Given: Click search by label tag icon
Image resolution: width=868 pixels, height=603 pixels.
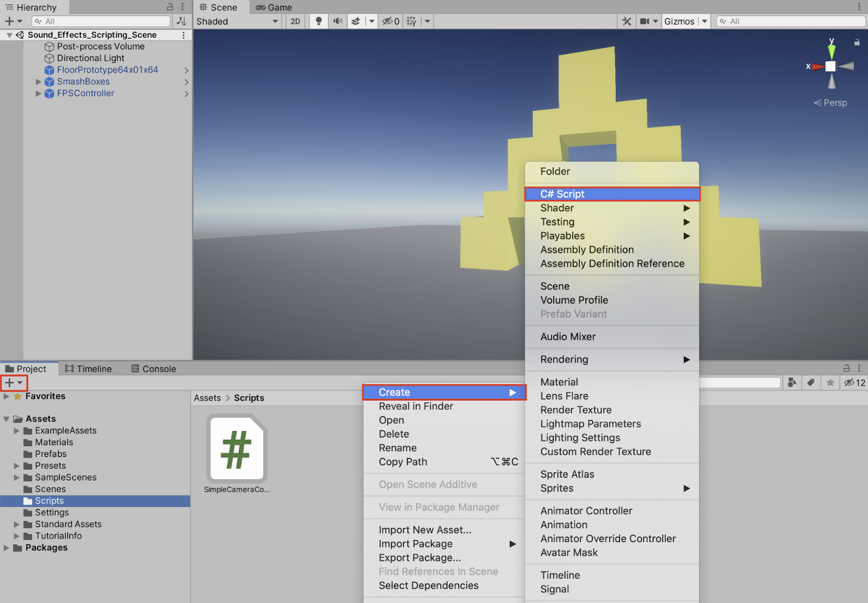Looking at the screenshot, I should [x=811, y=383].
